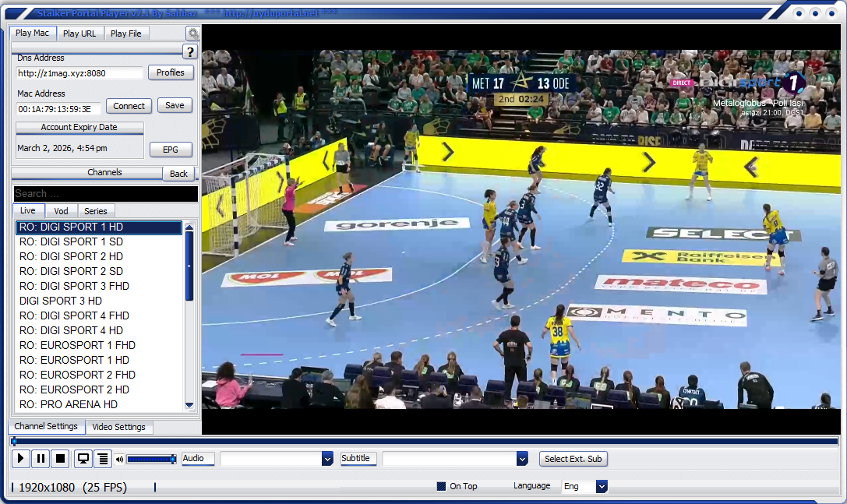Click the Audio label box
The height and width of the screenshot is (504, 847).
[x=198, y=459]
